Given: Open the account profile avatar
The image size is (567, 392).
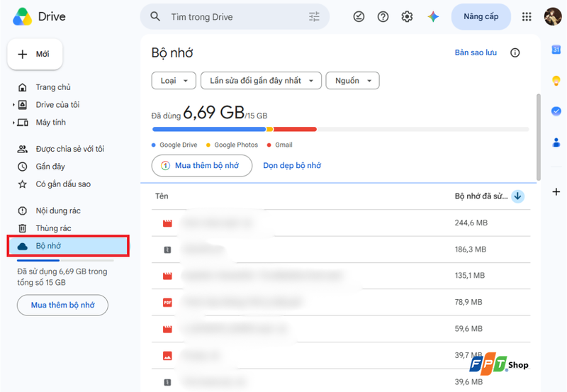Looking at the screenshot, I should 553,16.
